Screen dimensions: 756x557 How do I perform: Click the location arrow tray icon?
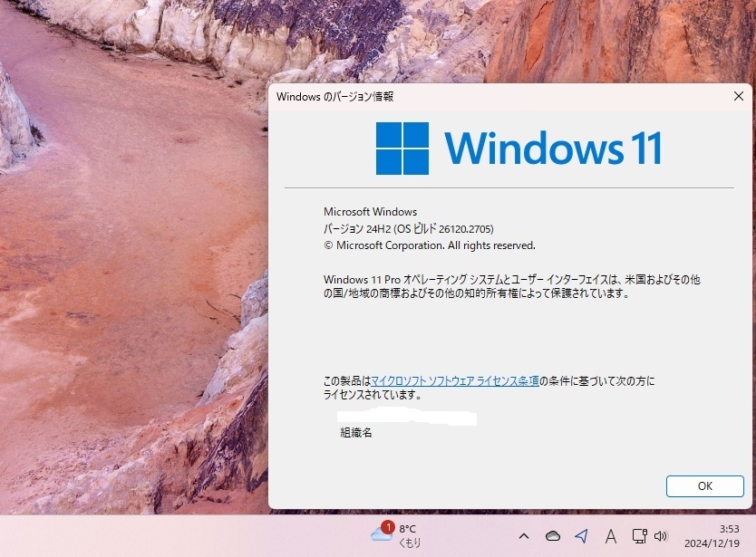[581, 536]
